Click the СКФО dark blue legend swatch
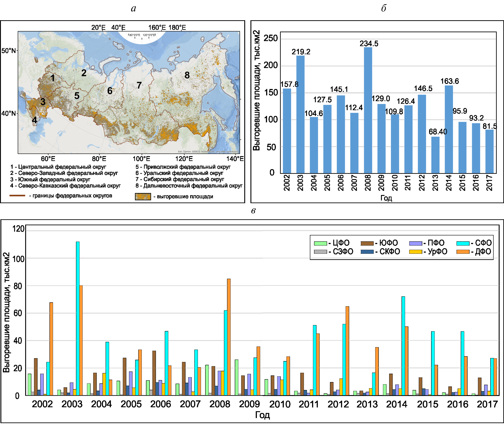The height and width of the screenshot is (425, 504). (367, 252)
